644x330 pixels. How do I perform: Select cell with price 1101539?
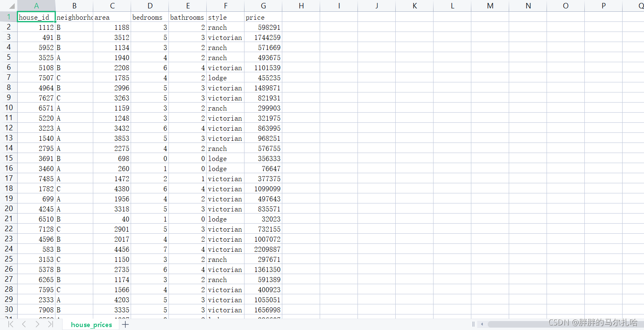[263, 68]
